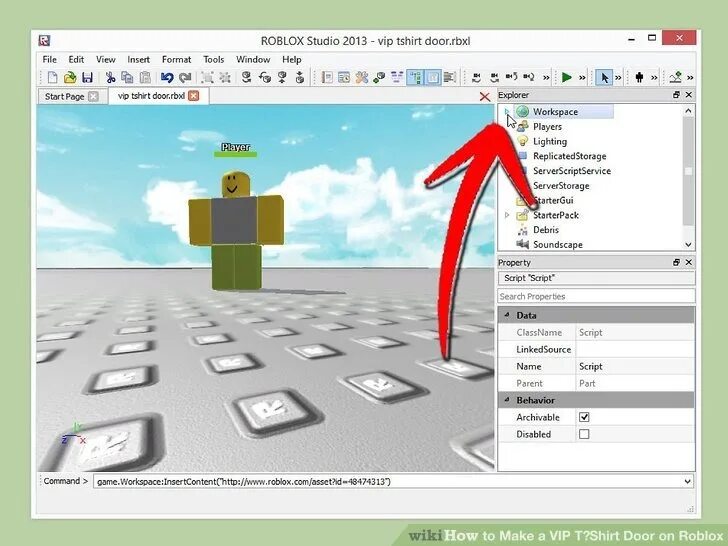Image resolution: width=728 pixels, height=546 pixels.
Task: Select ReplicatedStorage in the Explorer
Action: [569, 156]
